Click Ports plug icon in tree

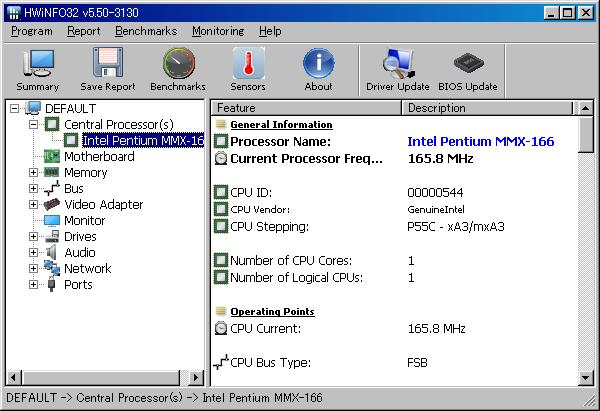pos(52,285)
